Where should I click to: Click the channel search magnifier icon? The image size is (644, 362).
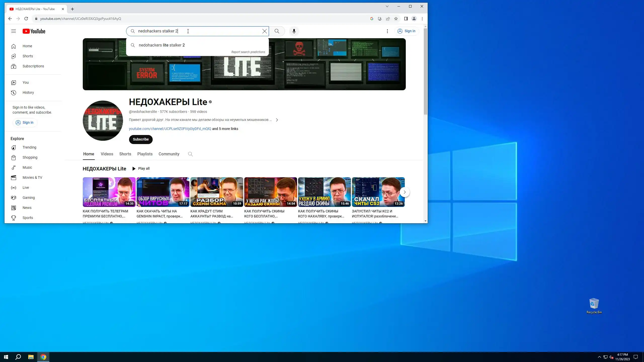pyautogui.click(x=190, y=154)
